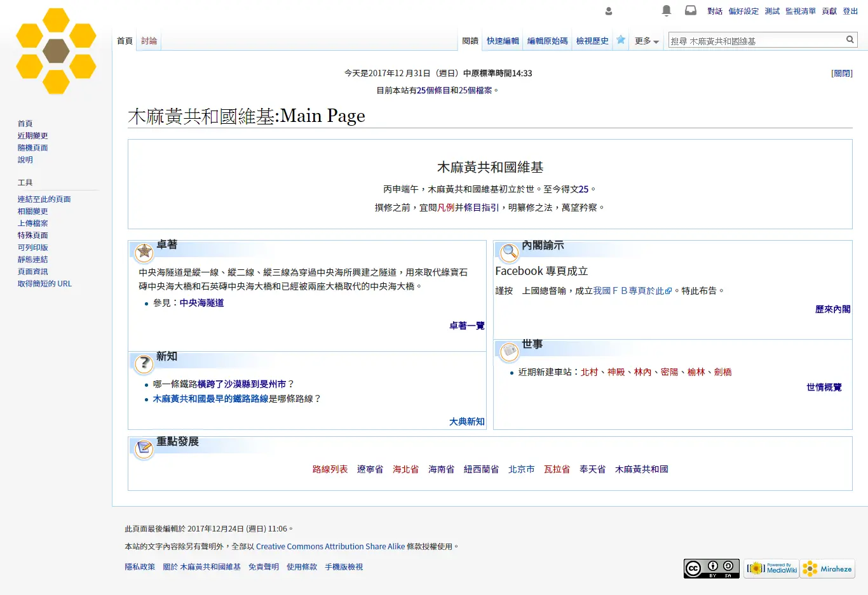
Task: Click the user profile icon
Action: [x=609, y=11]
